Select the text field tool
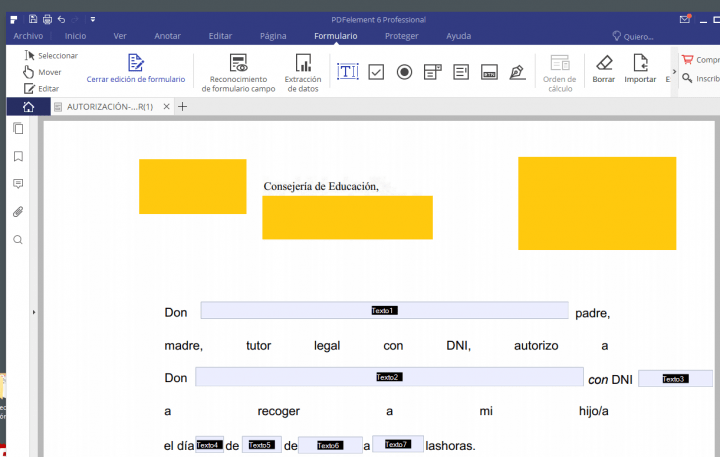 (348, 72)
